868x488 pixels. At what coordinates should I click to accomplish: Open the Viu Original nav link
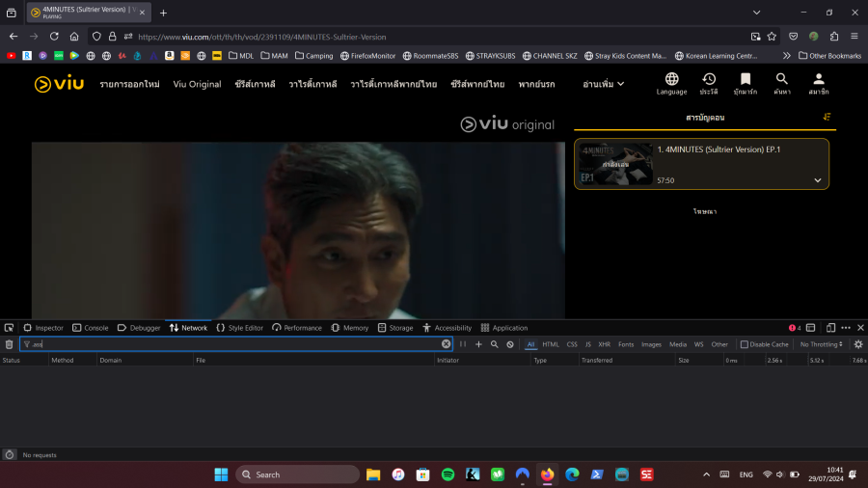197,84
